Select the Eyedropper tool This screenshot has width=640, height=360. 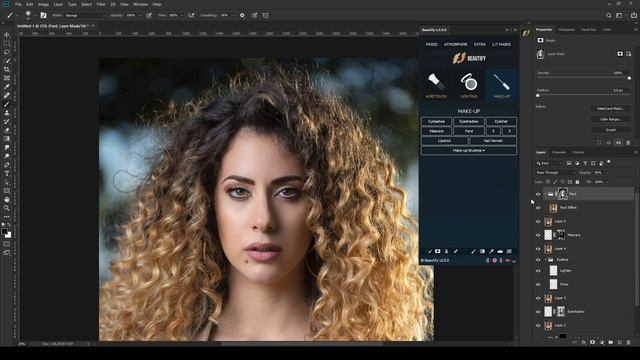7,87
